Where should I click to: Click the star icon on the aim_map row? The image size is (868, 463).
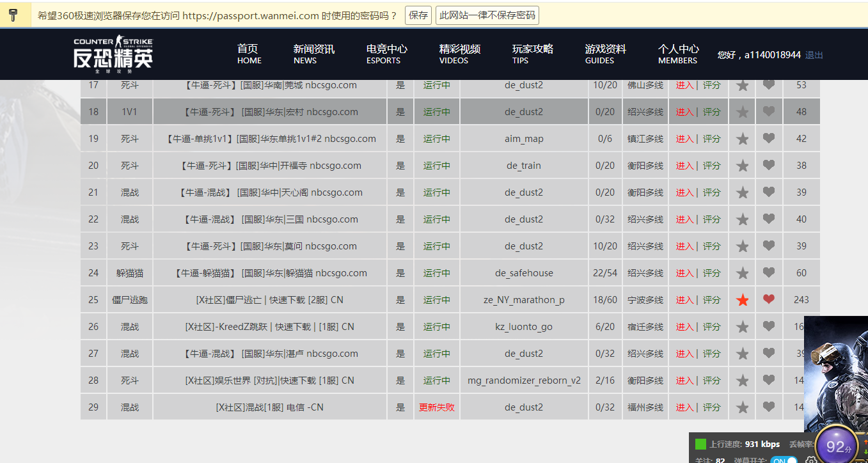click(742, 138)
